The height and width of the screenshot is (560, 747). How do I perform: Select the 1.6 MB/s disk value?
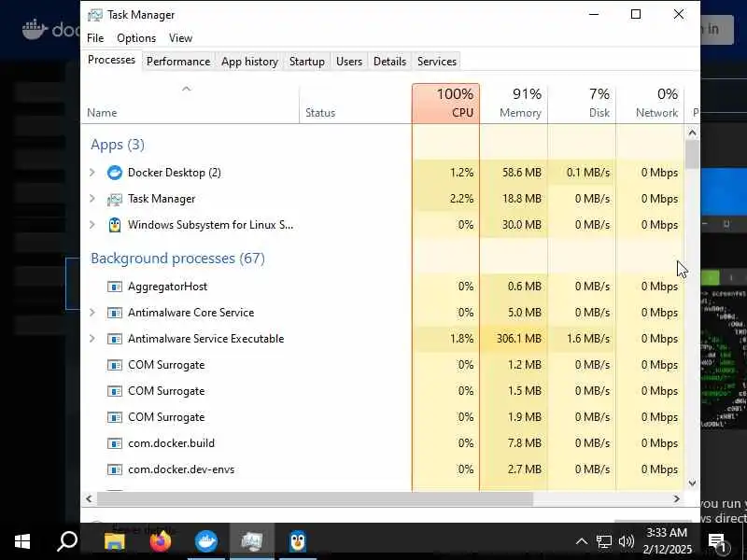[588, 339]
